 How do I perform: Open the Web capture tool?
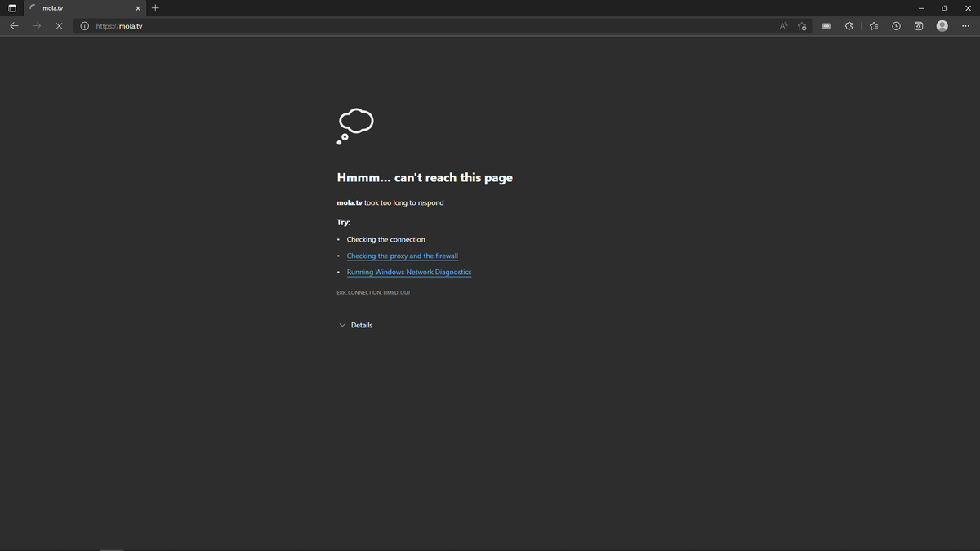(x=919, y=26)
